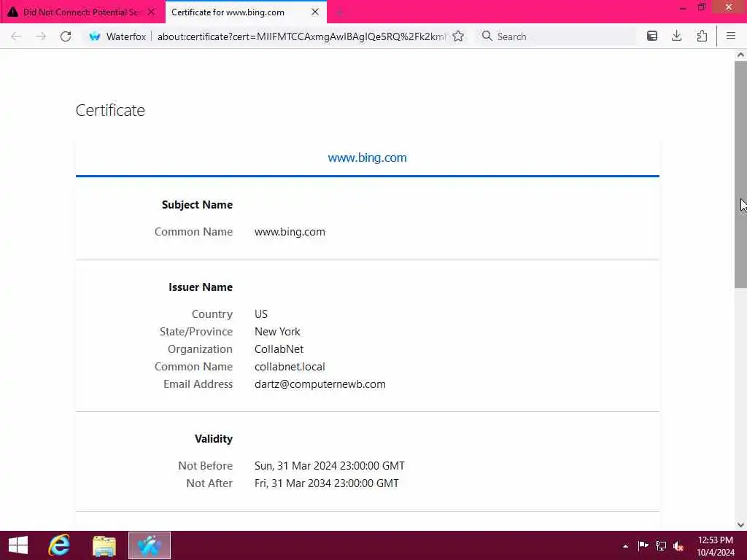Click the Validity section heading
Viewport: 747px width, 560px height.
coord(214,438)
